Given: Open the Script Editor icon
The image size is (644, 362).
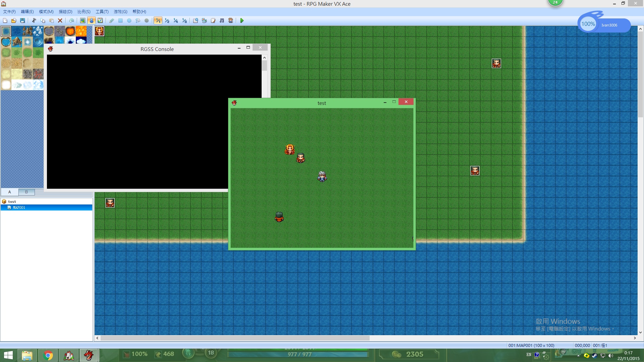Looking at the screenshot, I should (x=213, y=21).
